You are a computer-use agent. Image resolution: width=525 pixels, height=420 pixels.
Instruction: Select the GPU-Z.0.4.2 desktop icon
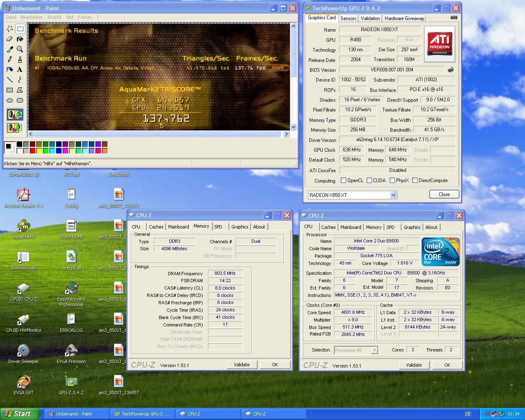click(71, 385)
